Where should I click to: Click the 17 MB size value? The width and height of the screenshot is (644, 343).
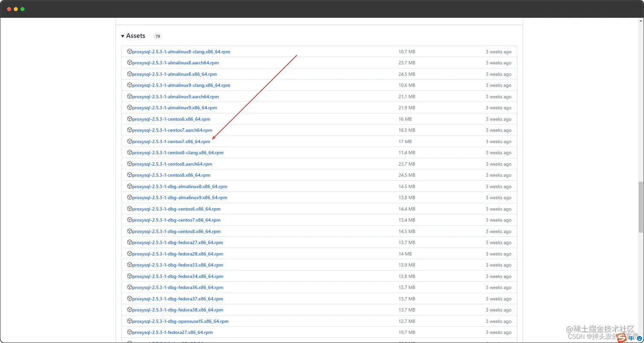point(405,141)
